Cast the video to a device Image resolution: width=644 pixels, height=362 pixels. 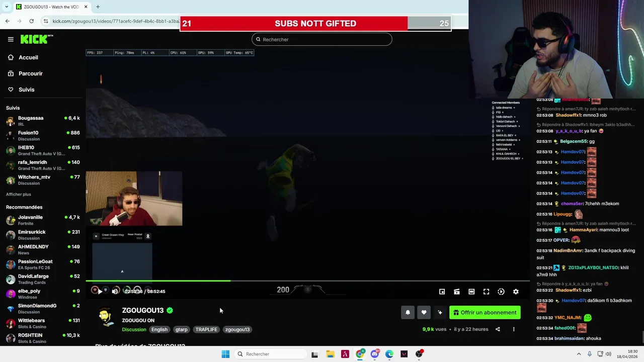(x=457, y=292)
